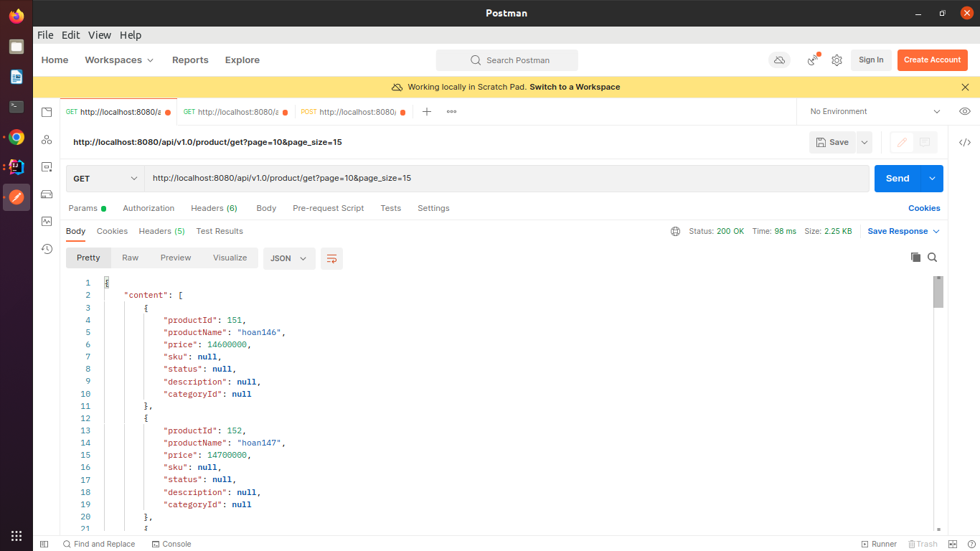Add a new request tab
980x551 pixels.
[427, 111]
